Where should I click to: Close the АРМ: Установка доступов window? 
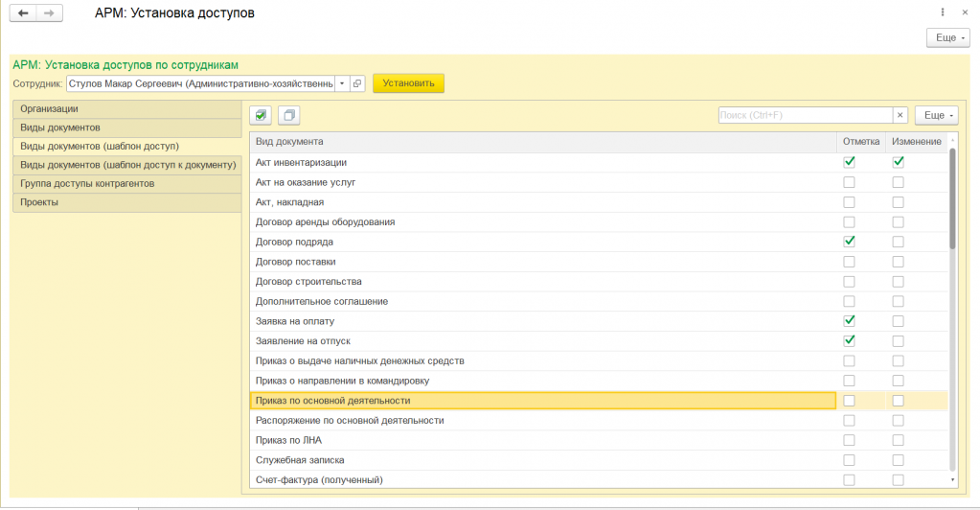[965, 12]
